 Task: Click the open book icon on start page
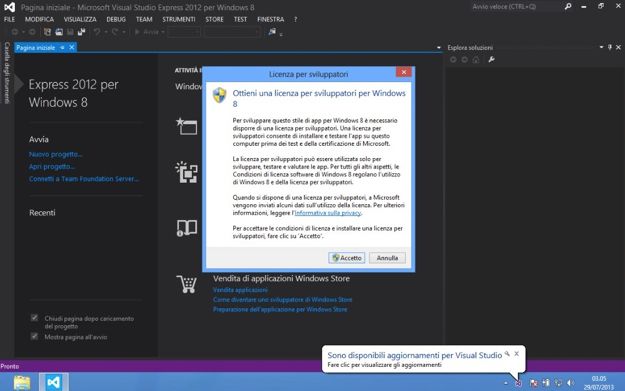[187, 228]
